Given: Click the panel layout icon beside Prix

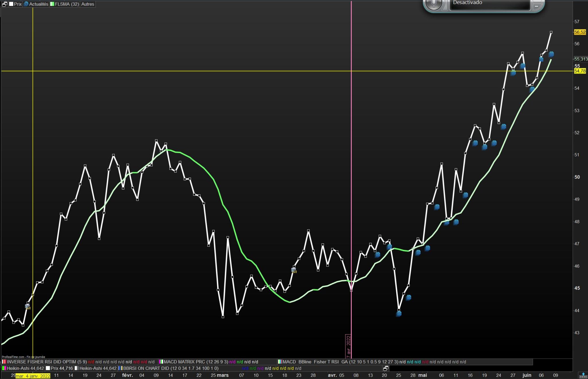Looking at the screenshot, I should [x=5, y=4].
